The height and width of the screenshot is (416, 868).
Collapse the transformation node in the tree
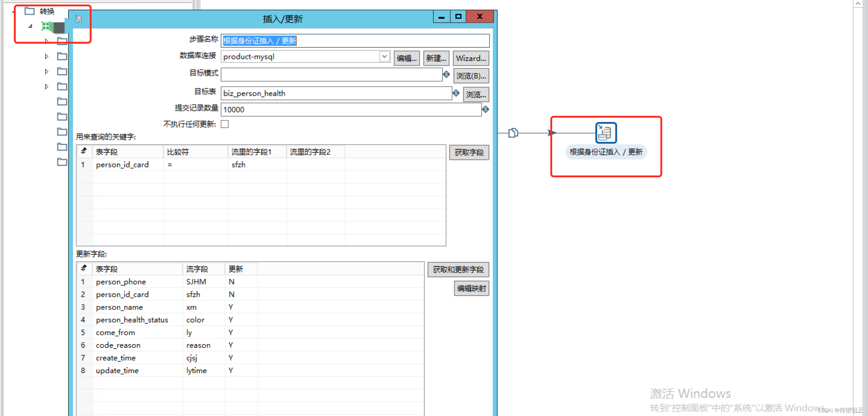pyautogui.click(x=30, y=26)
